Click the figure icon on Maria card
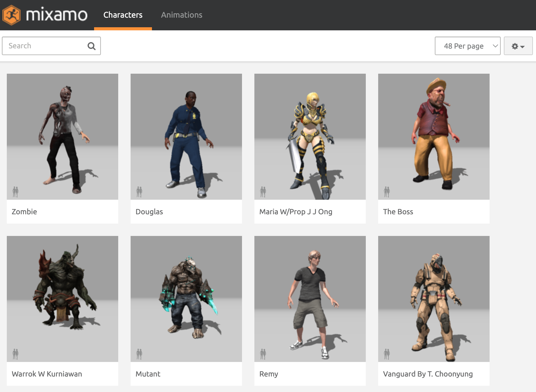Screen dimensions: 536x392 coord(263,192)
